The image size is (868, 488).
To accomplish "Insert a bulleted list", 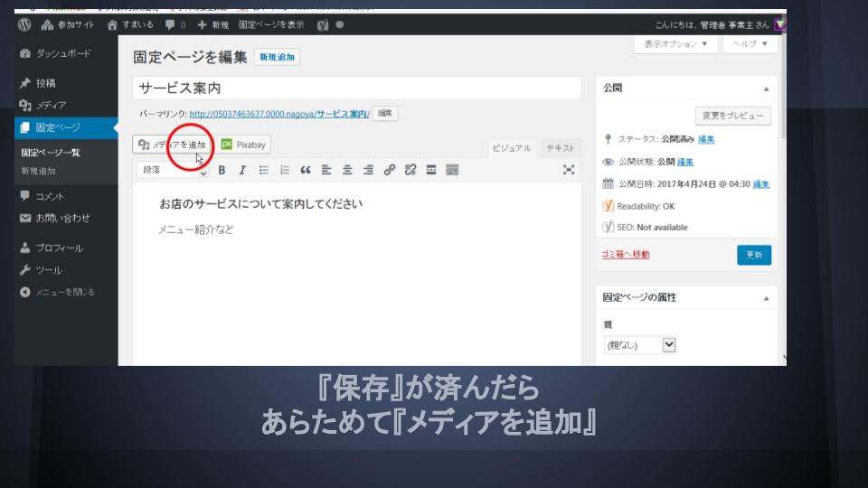I will [262, 170].
